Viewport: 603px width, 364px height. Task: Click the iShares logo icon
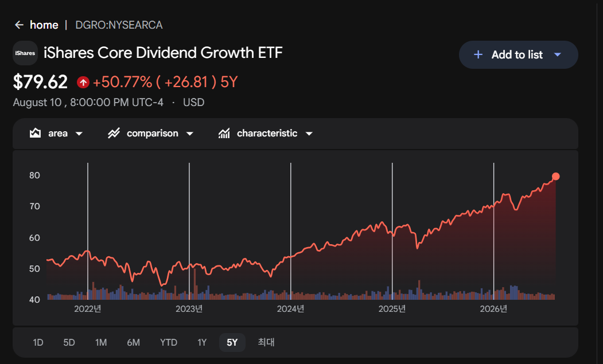click(x=25, y=53)
